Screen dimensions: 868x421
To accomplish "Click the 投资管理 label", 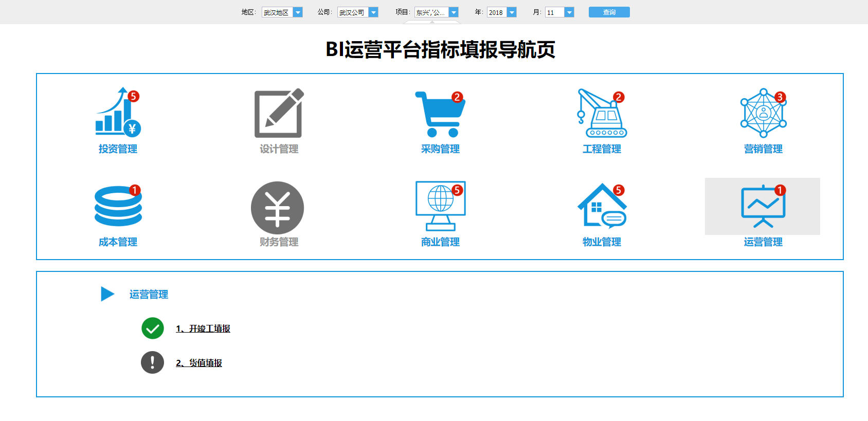I will point(118,149).
